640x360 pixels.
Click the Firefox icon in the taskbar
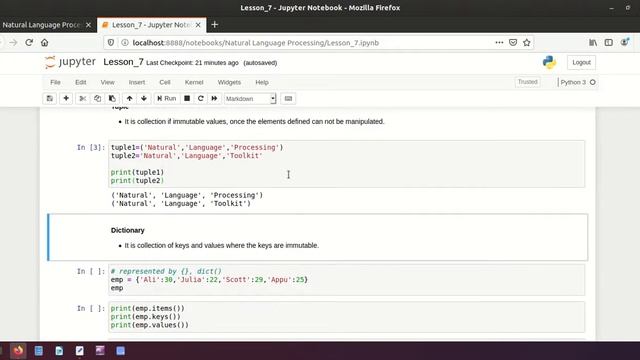(18, 351)
